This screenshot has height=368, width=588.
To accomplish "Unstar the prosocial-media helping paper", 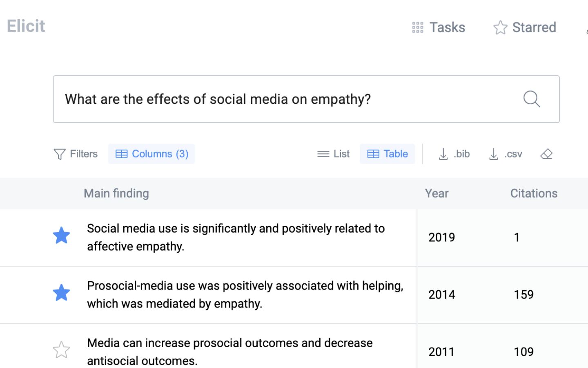I will point(61,293).
